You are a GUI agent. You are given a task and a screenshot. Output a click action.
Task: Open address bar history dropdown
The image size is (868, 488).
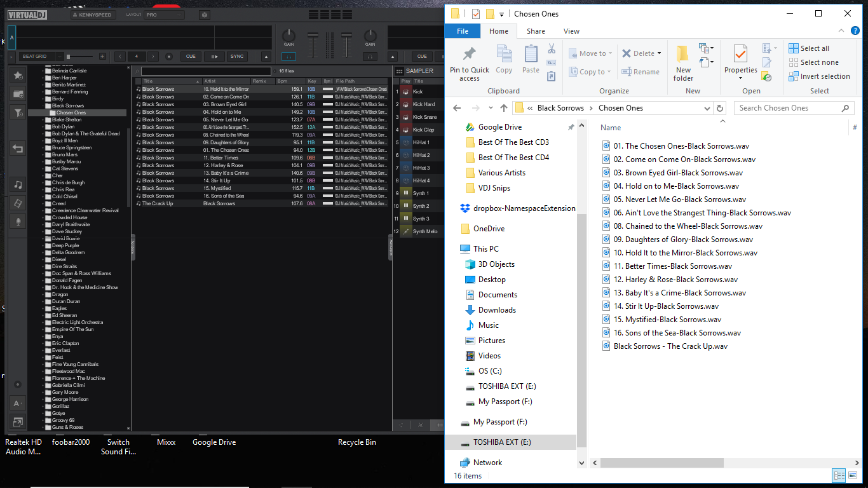click(707, 108)
